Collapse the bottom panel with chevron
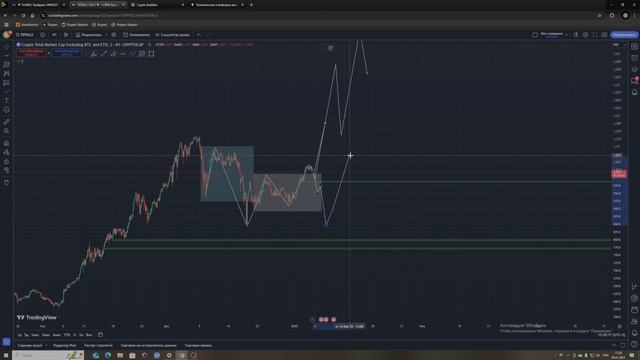 click(x=614, y=345)
